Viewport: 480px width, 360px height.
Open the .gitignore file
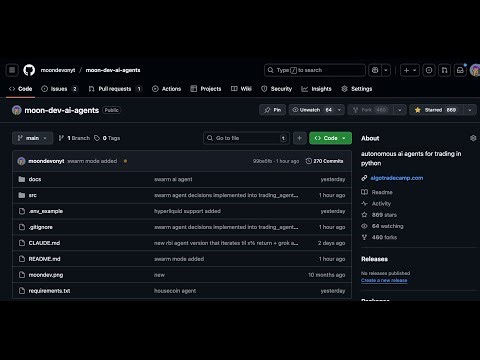pos(40,227)
